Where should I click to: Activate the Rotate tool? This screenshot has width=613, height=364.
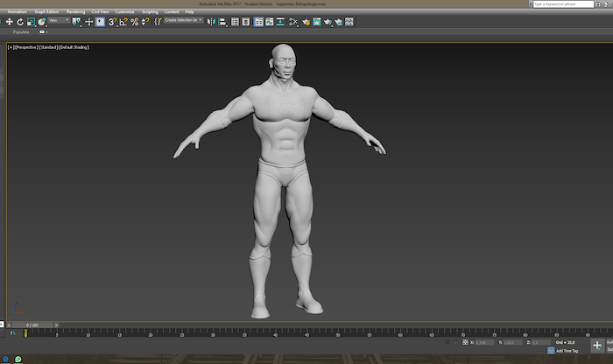coord(20,22)
